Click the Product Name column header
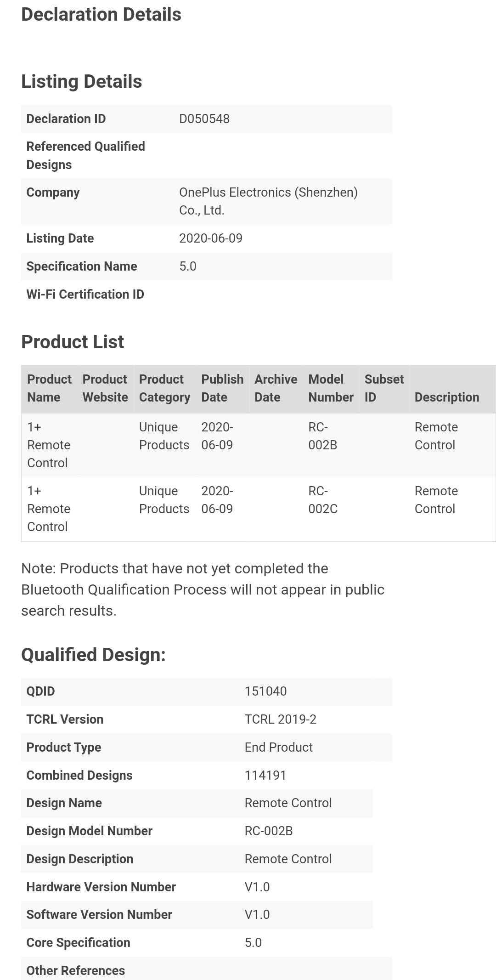 coord(49,388)
